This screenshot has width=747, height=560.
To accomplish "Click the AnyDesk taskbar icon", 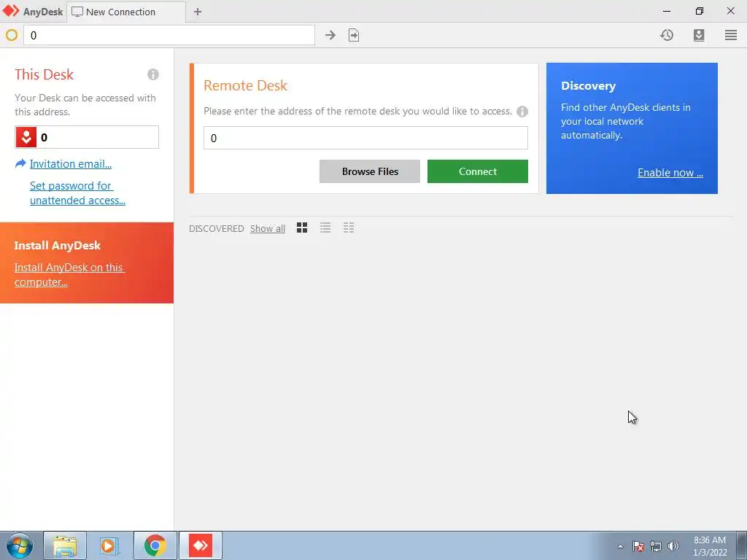I will [200, 545].
